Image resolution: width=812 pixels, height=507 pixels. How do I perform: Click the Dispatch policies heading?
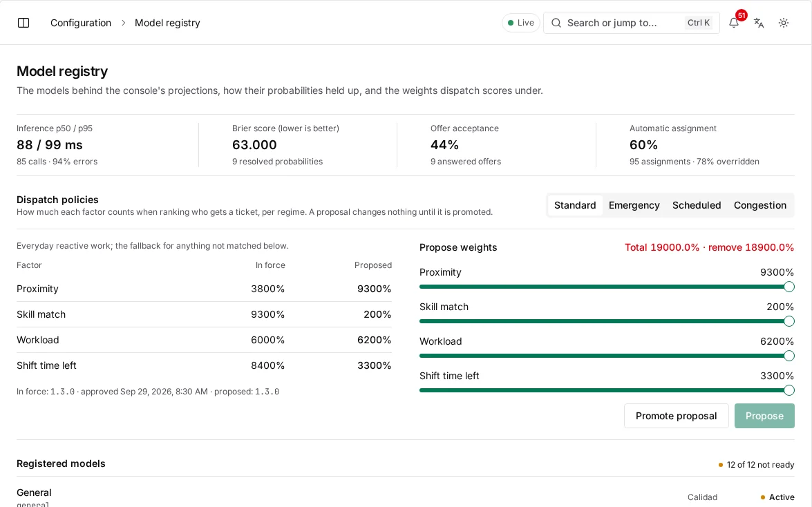click(x=57, y=200)
